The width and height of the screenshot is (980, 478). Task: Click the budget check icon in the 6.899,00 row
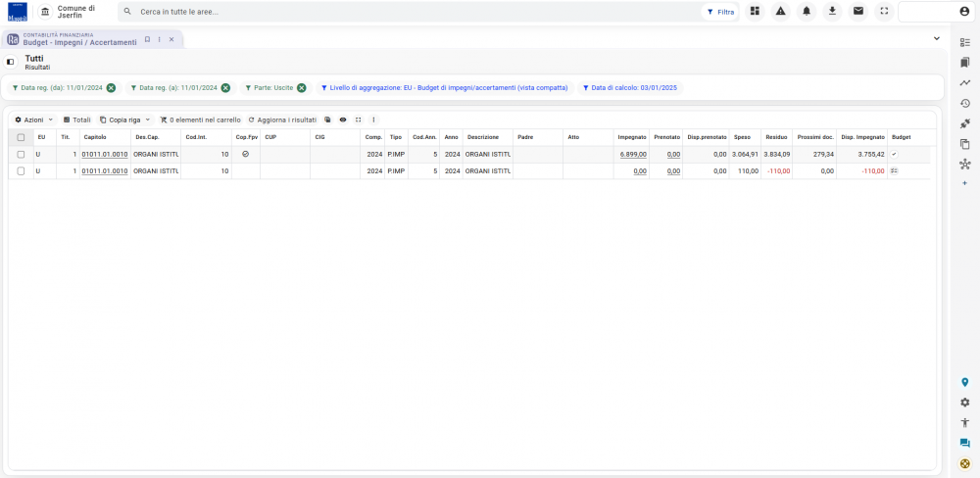click(x=894, y=155)
